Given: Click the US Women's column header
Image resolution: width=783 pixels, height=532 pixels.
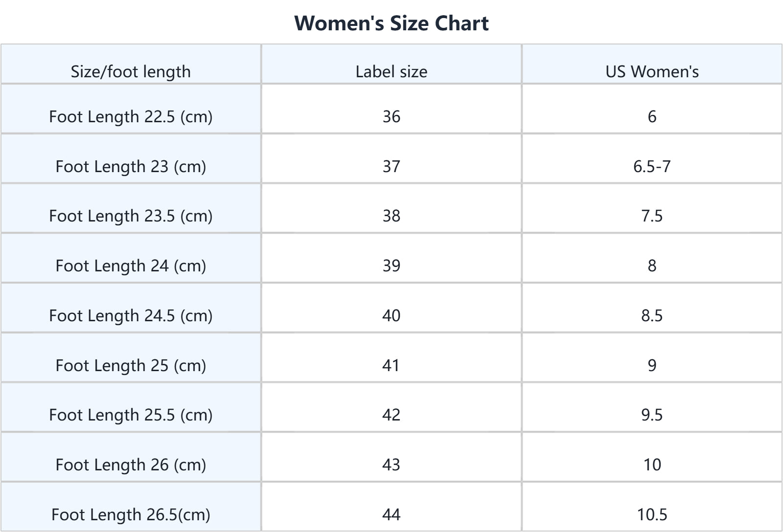Looking at the screenshot, I should pos(652,71).
